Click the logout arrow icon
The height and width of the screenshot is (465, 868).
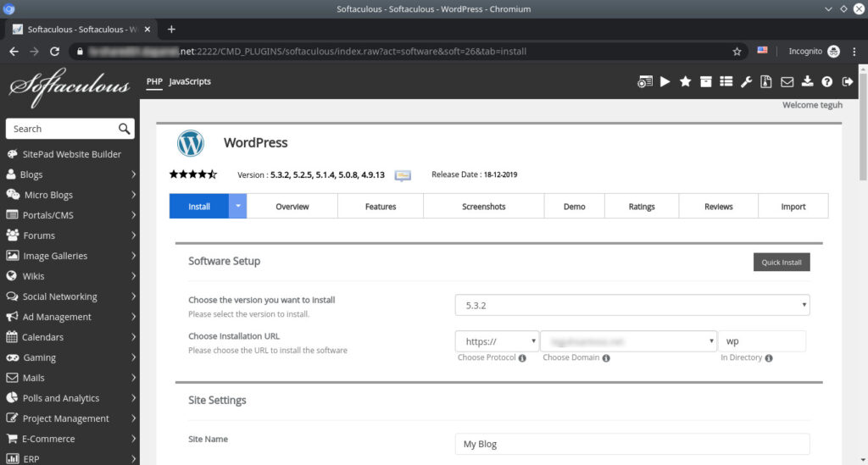click(x=847, y=82)
